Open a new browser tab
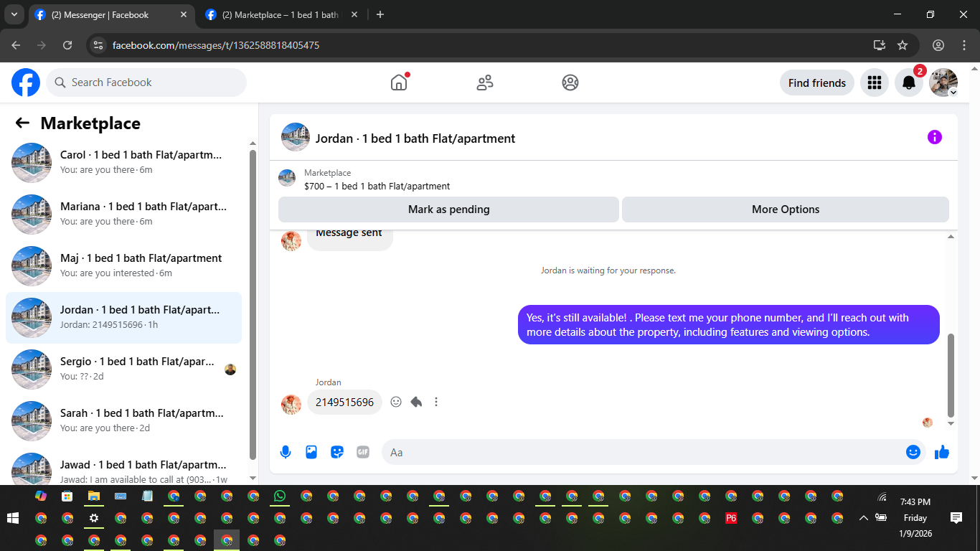The image size is (980, 551). (x=380, y=14)
